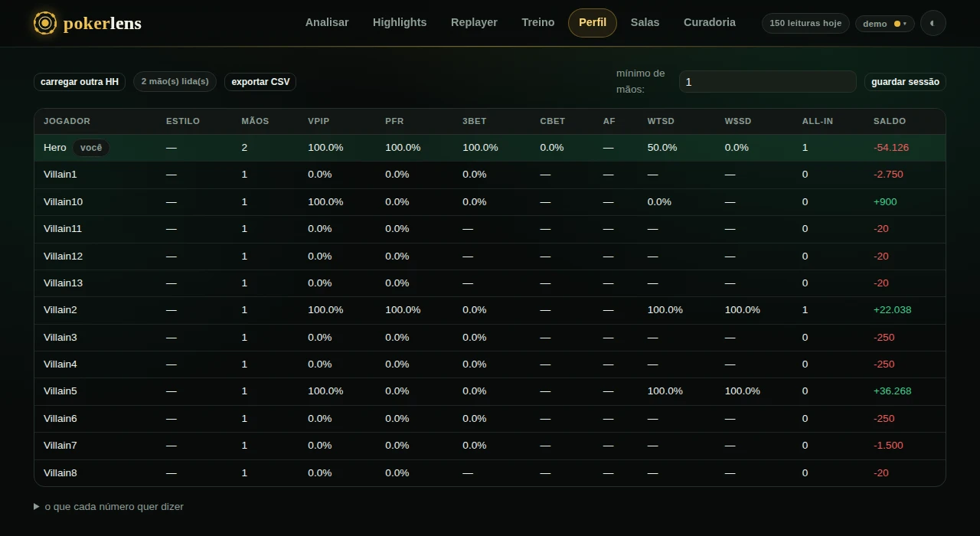Select the Hero player name
The width and height of the screenshot is (980, 536).
click(55, 148)
